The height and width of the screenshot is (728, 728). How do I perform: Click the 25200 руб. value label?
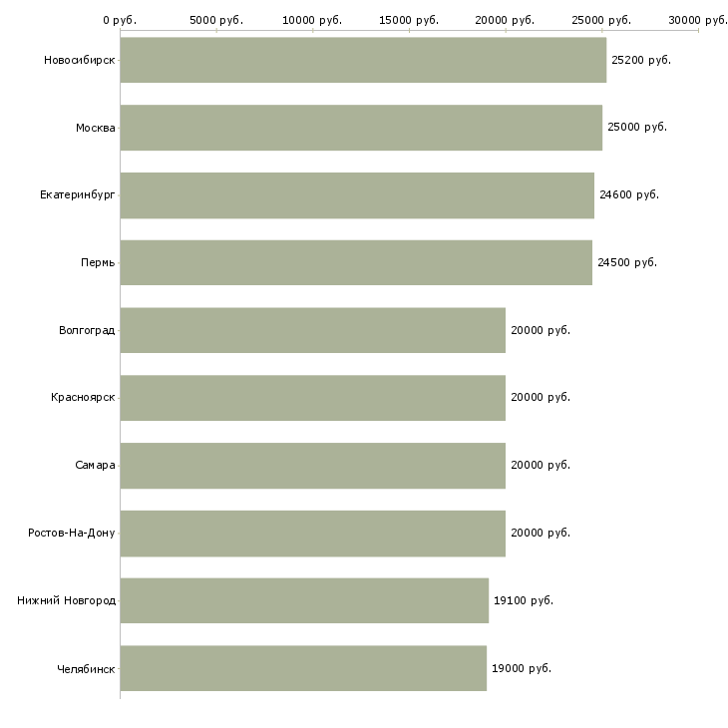pos(640,60)
